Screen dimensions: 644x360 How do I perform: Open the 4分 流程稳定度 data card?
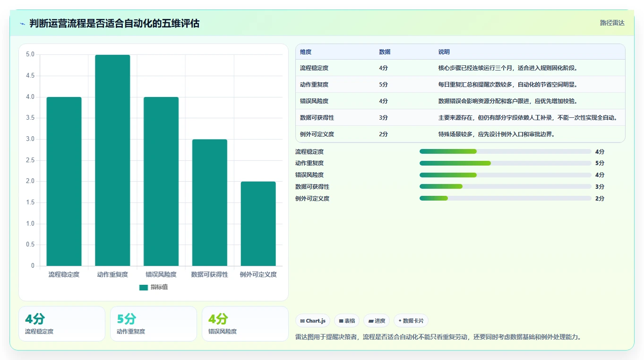click(62, 324)
